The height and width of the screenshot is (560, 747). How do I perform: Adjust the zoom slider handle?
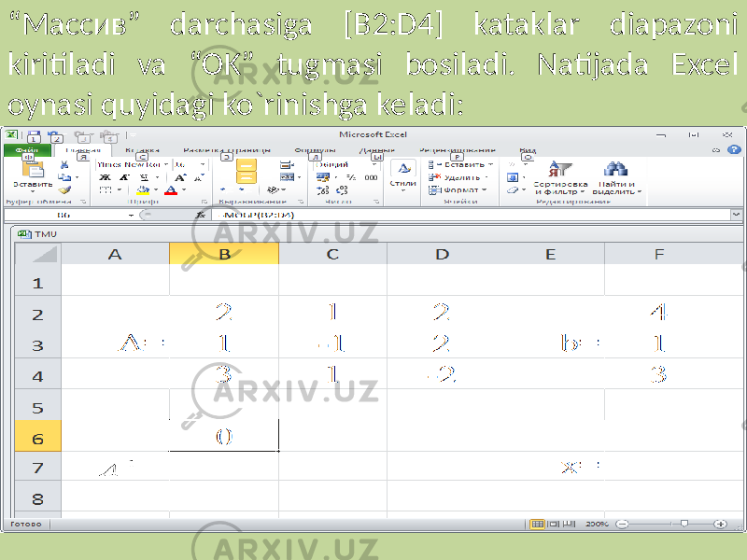[x=684, y=524]
